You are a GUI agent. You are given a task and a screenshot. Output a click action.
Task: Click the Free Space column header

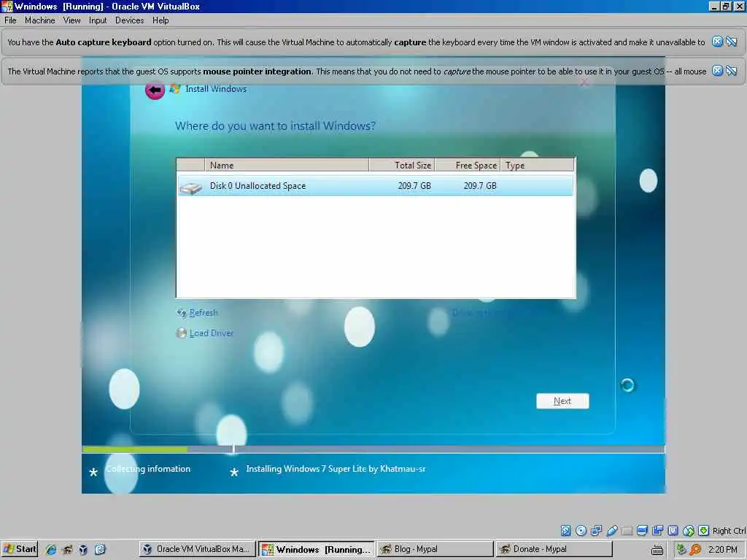(468, 166)
